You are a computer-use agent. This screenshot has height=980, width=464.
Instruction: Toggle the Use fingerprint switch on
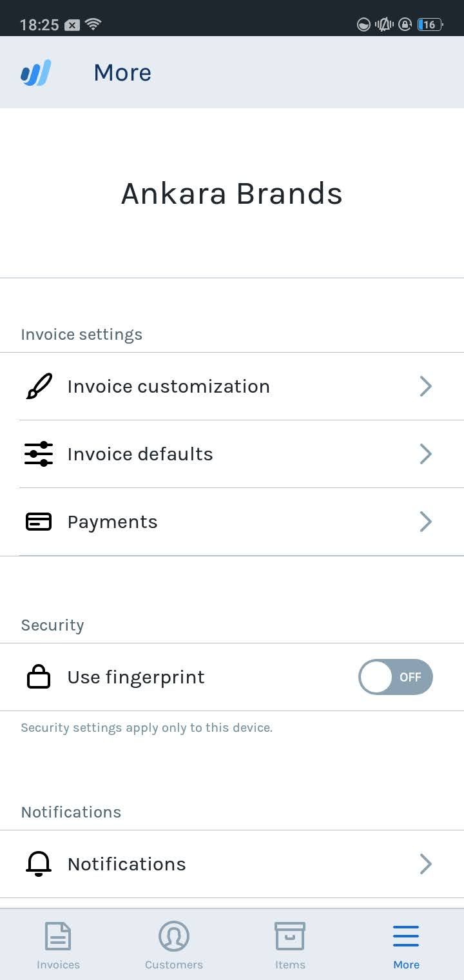coord(395,677)
